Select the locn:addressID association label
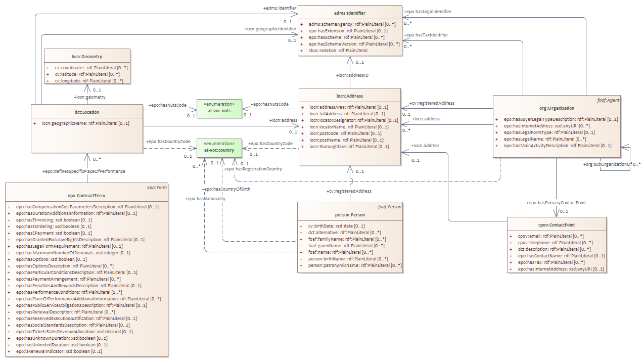Image resolution: width=644 pixels, height=362 pixels. pos(352,75)
